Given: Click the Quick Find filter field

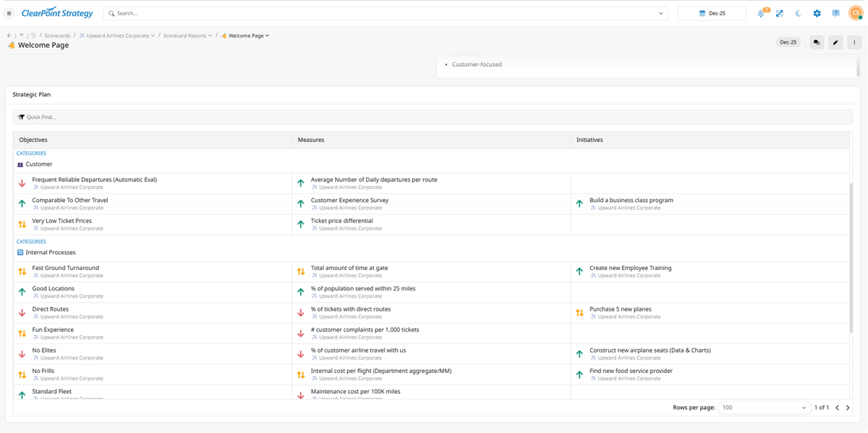Looking at the screenshot, I should pyautogui.click(x=433, y=117).
